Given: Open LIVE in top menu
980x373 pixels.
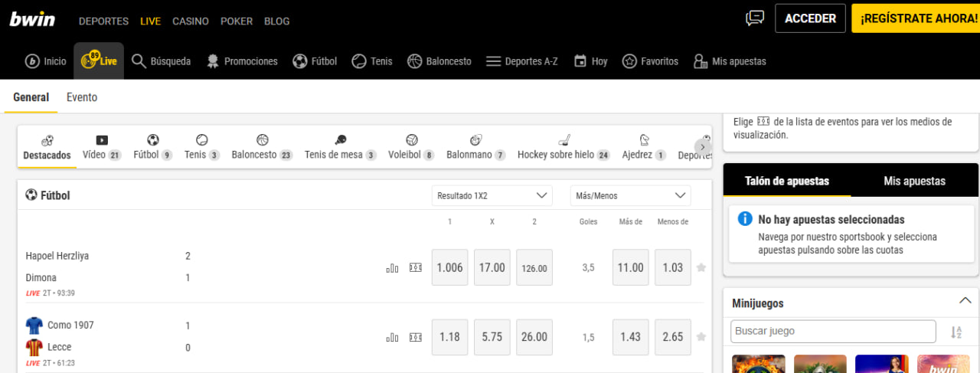Looking at the screenshot, I should pyautogui.click(x=150, y=21).
